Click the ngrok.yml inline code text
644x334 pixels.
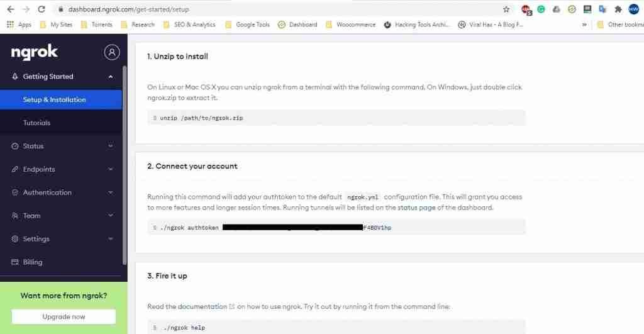363,198
